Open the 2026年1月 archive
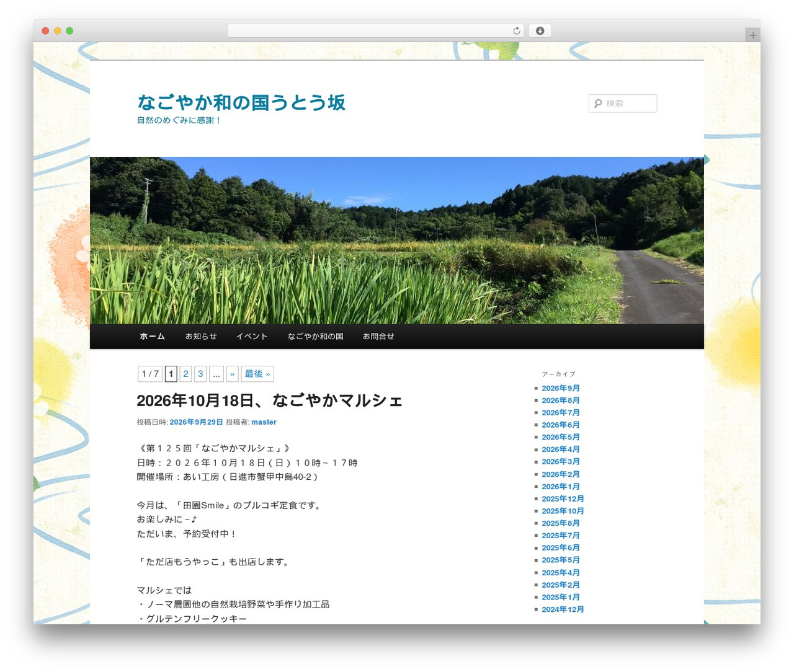Image resolution: width=794 pixels, height=672 pixels. click(x=561, y=487)
